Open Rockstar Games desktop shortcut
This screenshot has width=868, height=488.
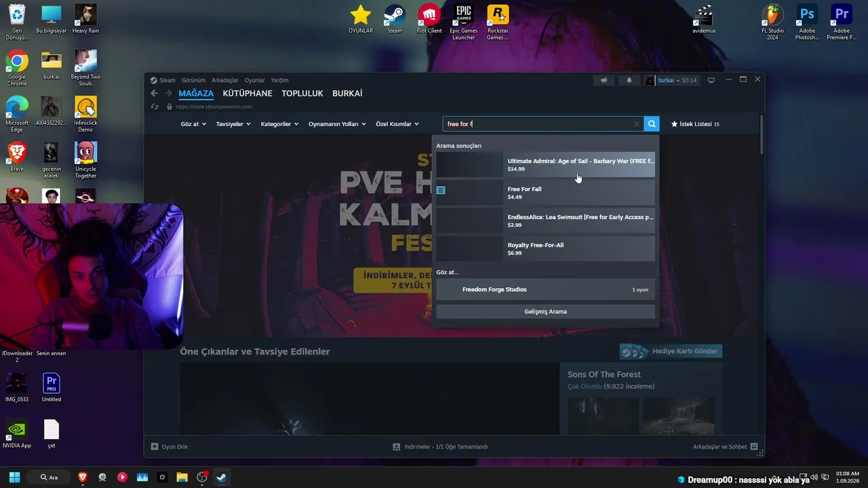click(x=498, y=22)
